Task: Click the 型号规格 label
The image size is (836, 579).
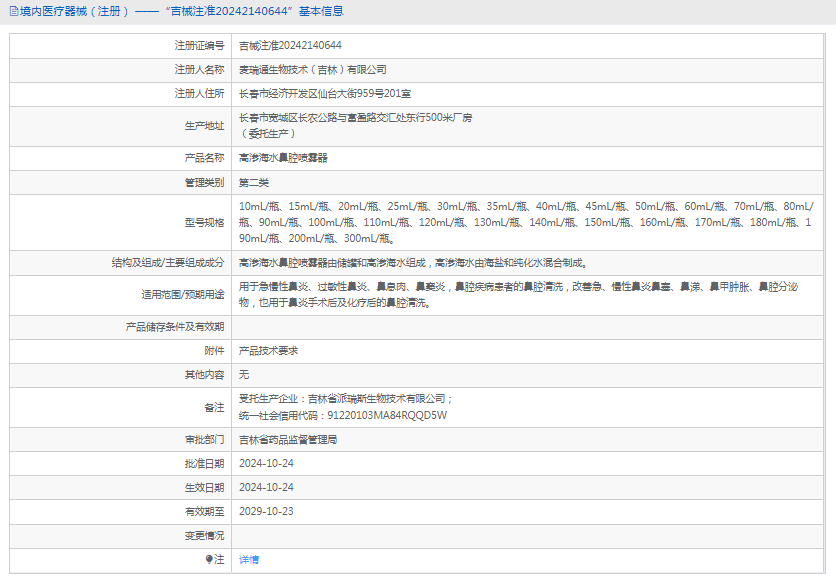Action: click(x=204, y=222)
